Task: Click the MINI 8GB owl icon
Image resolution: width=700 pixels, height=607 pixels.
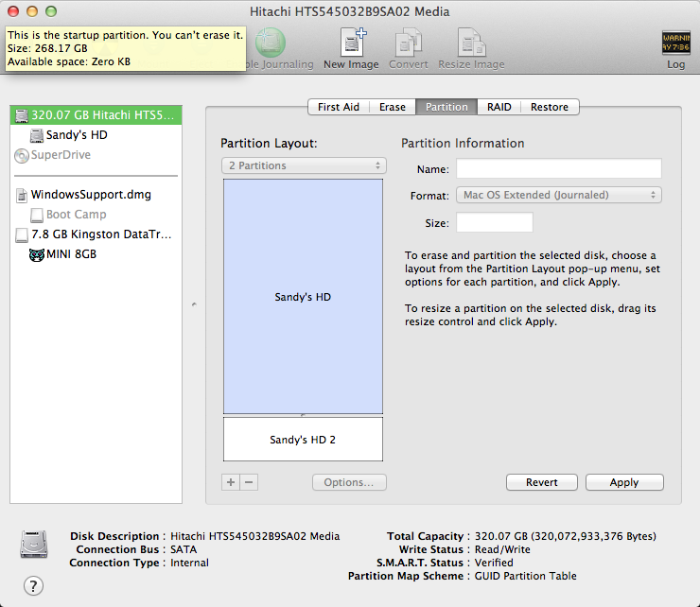Action: click(37, 255)
